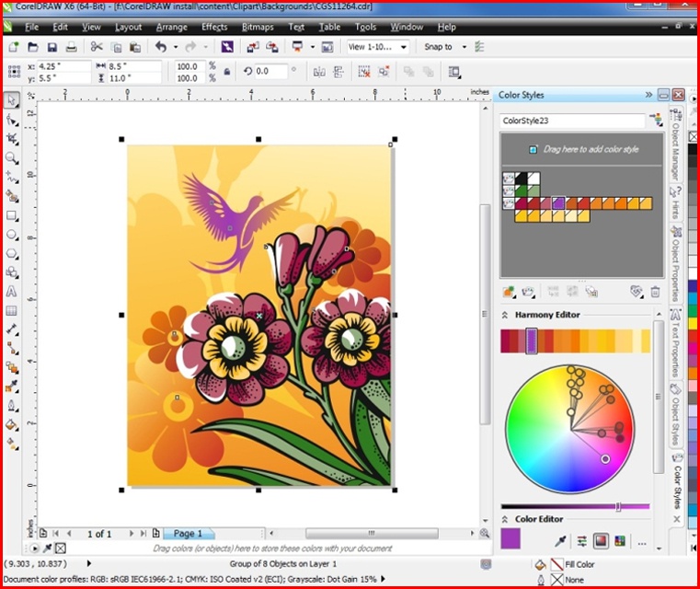The width and height of the screenshot is (700, 589).
Task: Click the Copy icon
Action: (116, 46)
